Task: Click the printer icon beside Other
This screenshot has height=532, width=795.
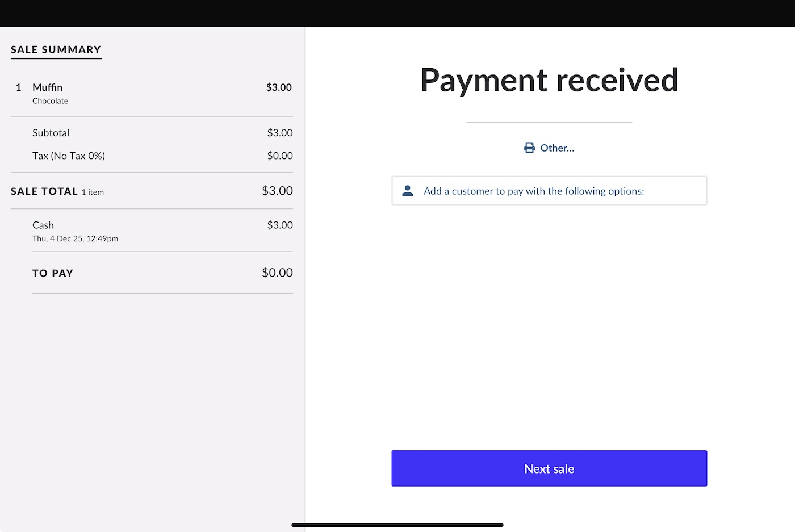Action: click(529, 148)
